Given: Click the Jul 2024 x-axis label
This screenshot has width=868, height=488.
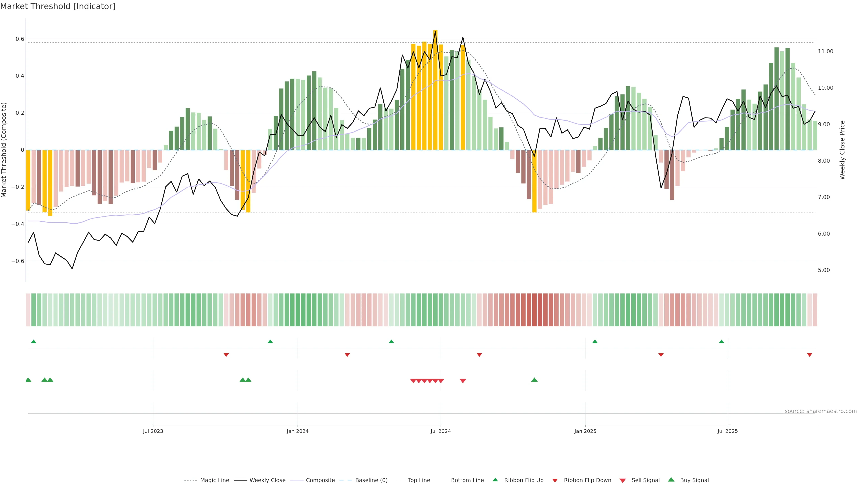Looking at the screenshot, I should 440,431.
